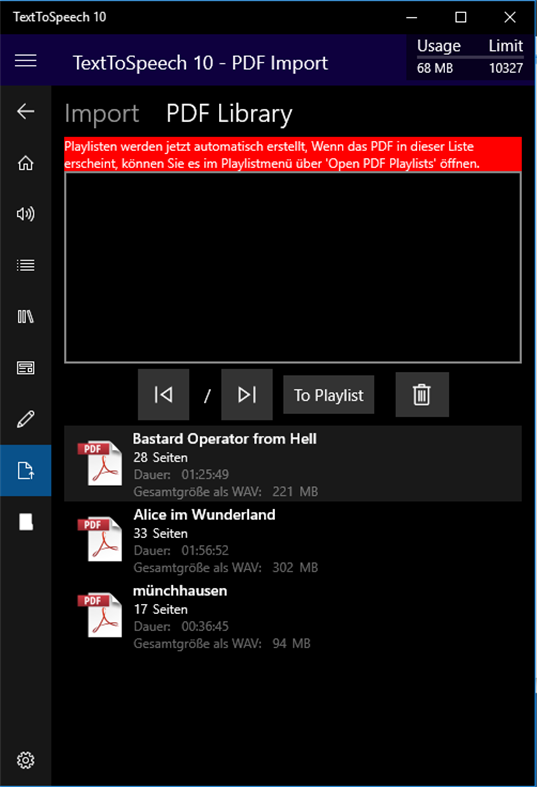Minimize the TextToSpeech 10 window

pos(412,17)
